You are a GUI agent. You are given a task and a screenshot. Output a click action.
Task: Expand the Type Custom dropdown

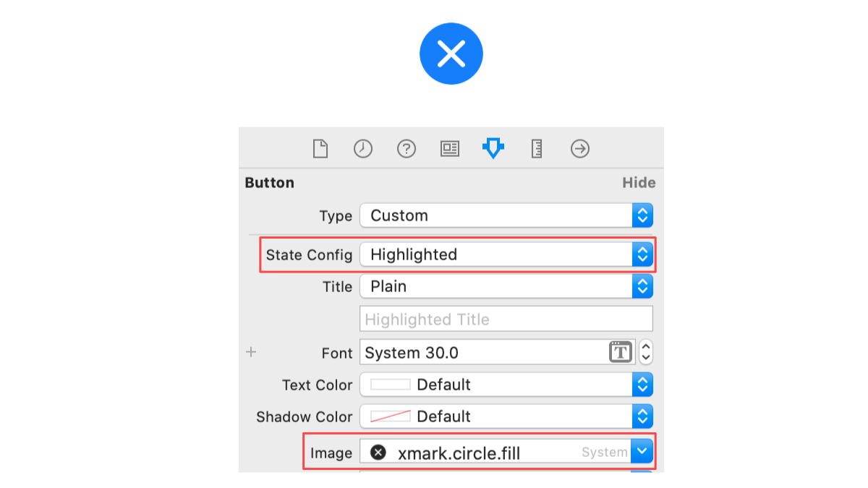tap(642, 215)
